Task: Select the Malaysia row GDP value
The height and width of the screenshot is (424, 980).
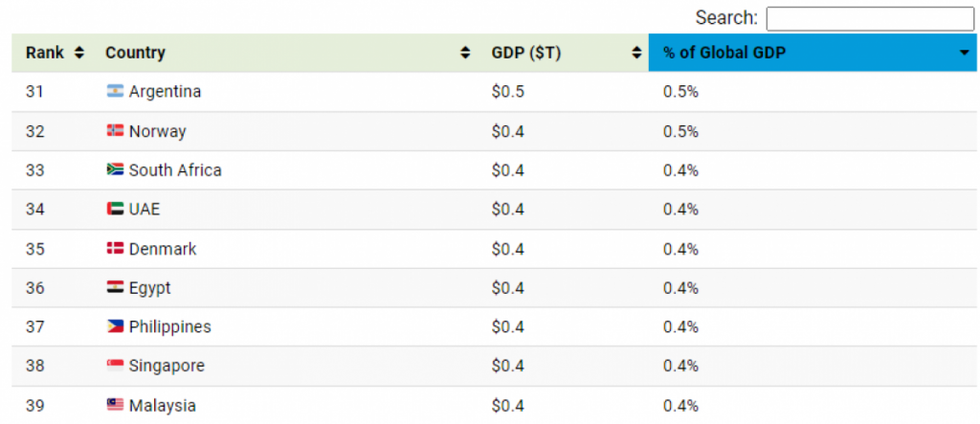Action: tap(507, 406)
